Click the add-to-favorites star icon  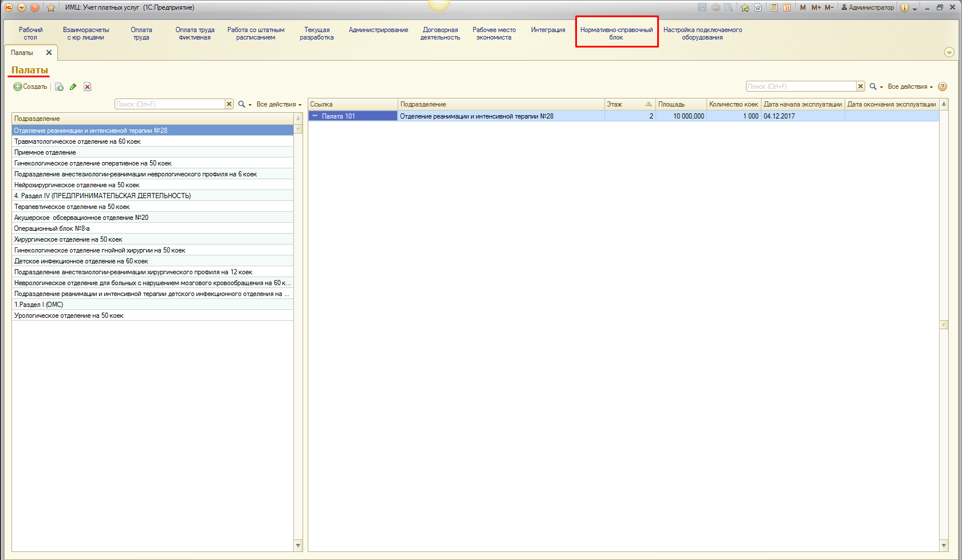(x=745, y=7)
